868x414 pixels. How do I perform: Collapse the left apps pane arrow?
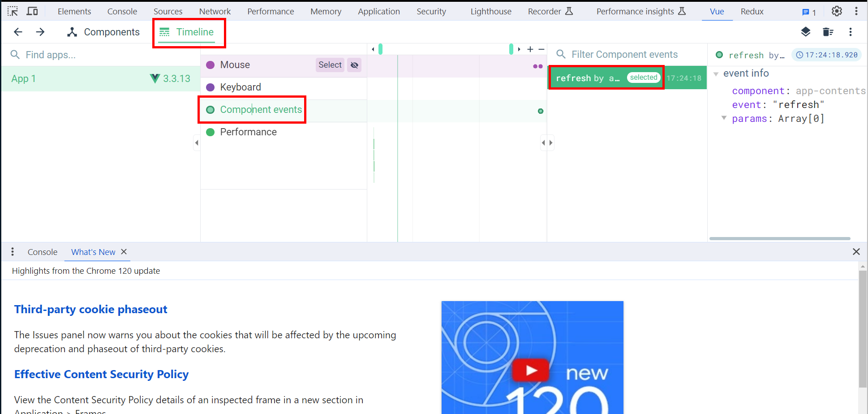pos(197,143)
